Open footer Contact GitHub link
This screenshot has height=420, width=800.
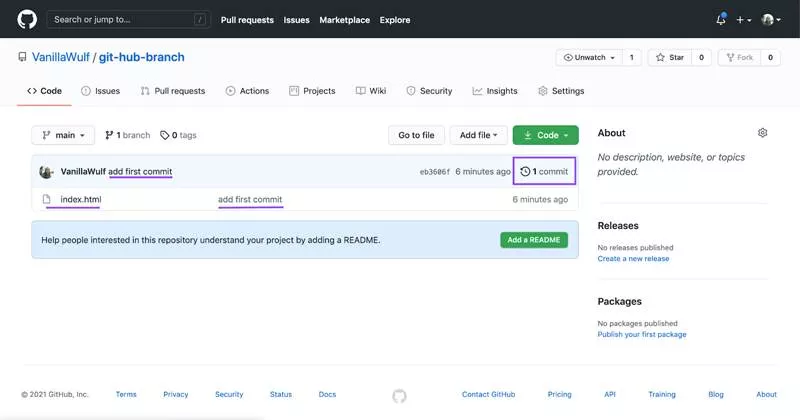pos(488,394)
